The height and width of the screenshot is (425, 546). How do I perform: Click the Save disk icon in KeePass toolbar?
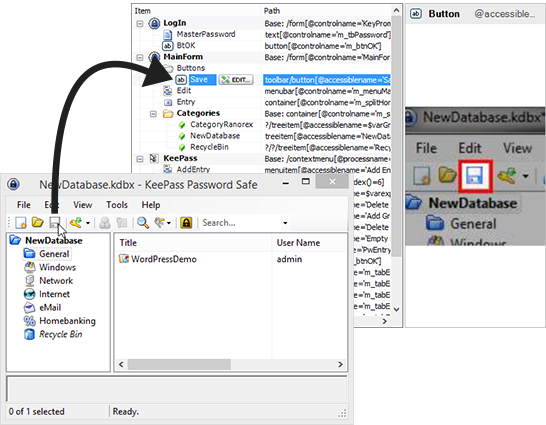click(x=55, y=222)
